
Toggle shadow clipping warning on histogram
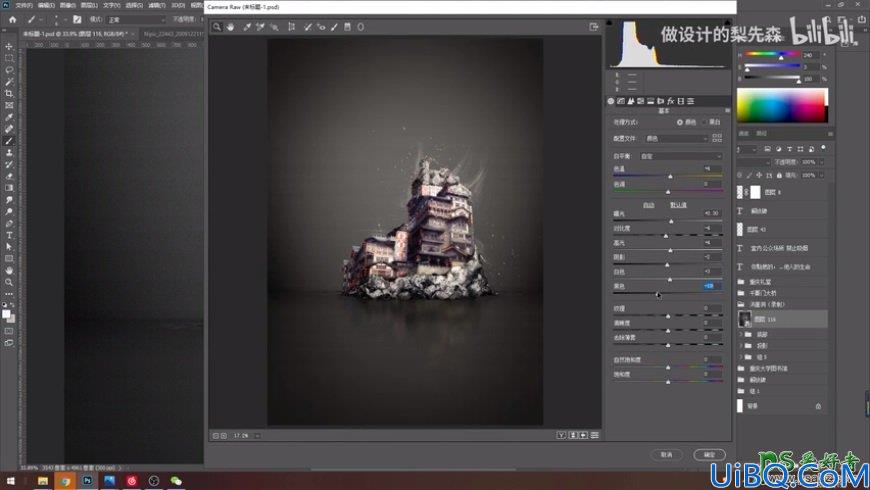609,23
